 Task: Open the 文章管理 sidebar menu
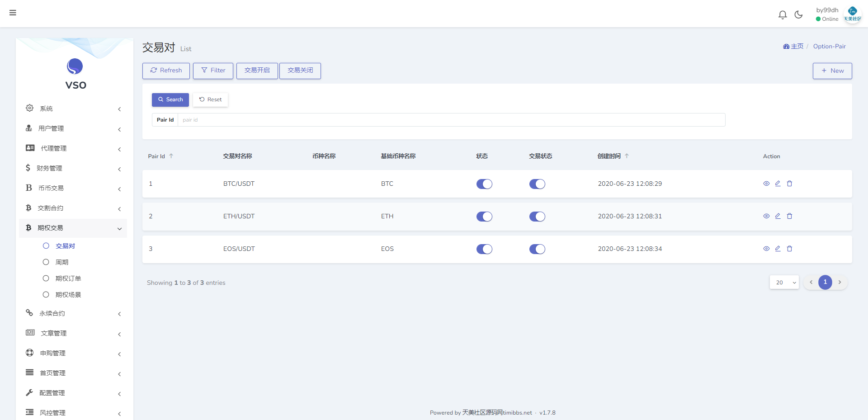click(x=73, y=333)
